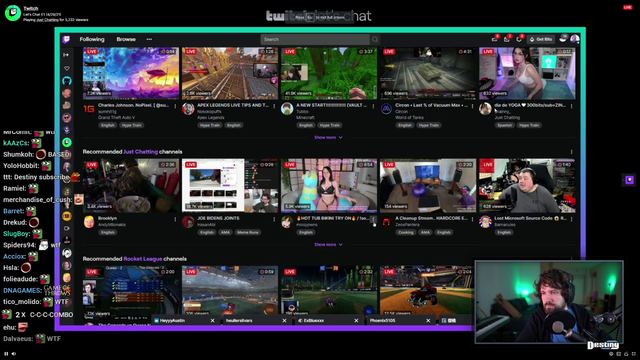The image size is (640, 360).
Task: Expand Show more under the top row
Action: (x=328, y=138)
